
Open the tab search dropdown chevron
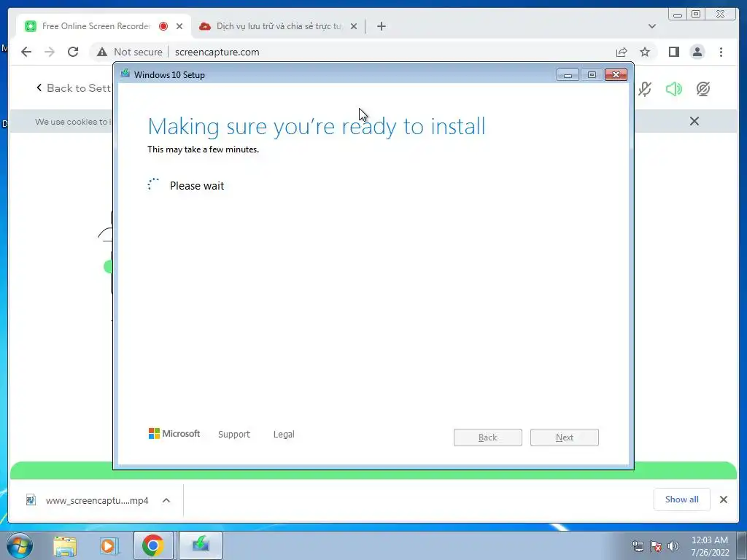pyautogui.click(x=652, y=26)
